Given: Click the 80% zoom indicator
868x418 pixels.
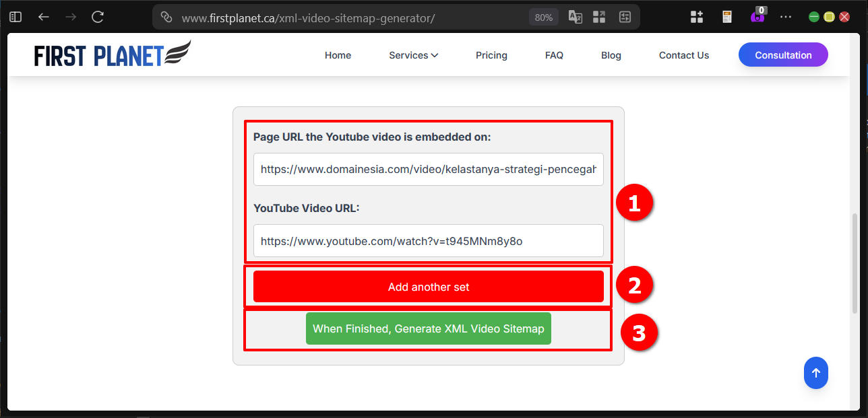Looking at the screenshot, I should (543, 17).
